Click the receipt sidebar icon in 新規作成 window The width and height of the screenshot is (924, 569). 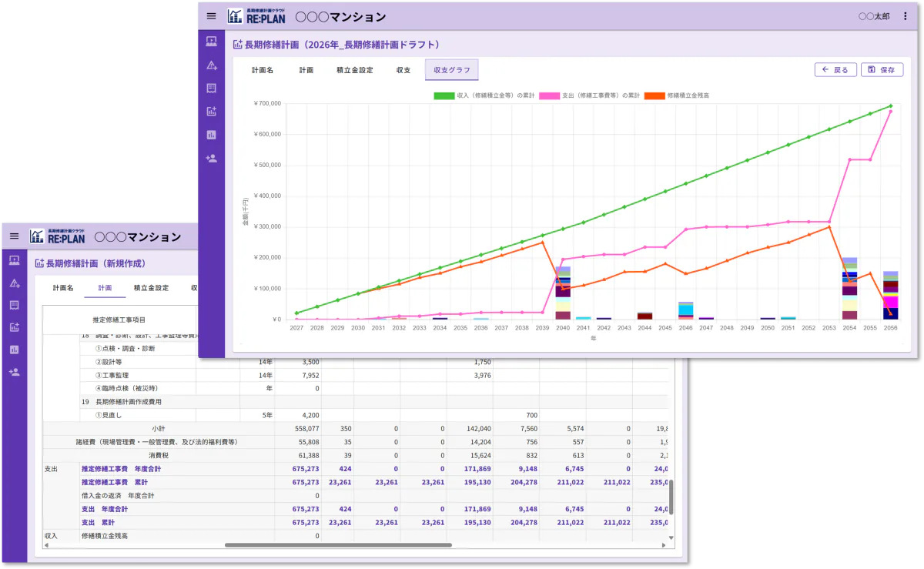(15, 305)
